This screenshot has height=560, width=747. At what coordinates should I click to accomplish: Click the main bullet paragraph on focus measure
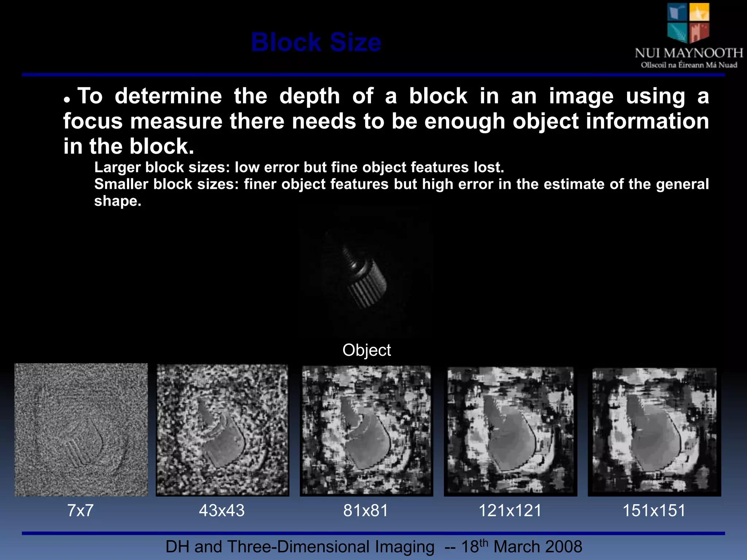point(386,121)
